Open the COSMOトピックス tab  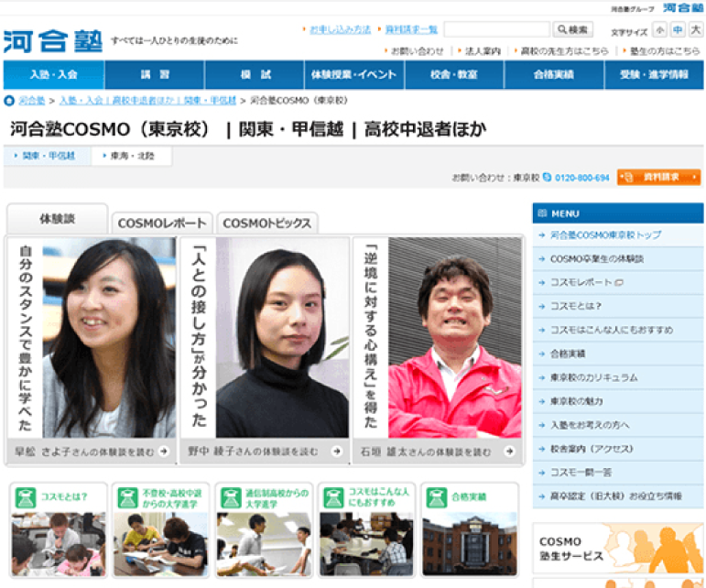click(267, 223)
